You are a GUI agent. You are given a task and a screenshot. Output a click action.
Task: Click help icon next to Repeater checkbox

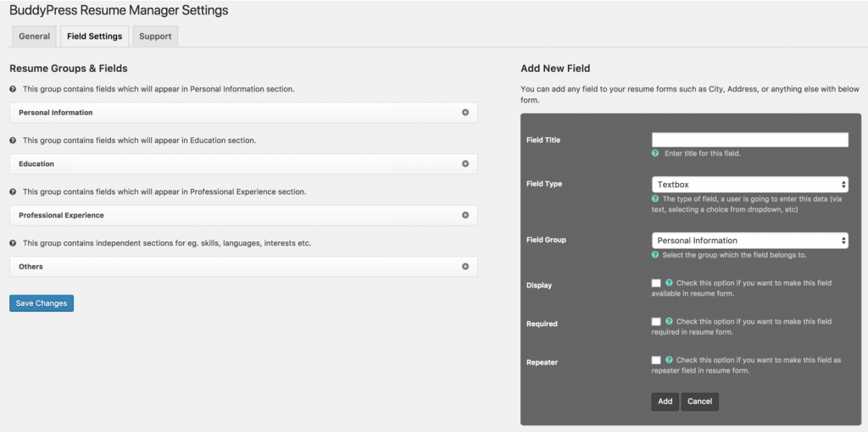[x=669, y=359]
